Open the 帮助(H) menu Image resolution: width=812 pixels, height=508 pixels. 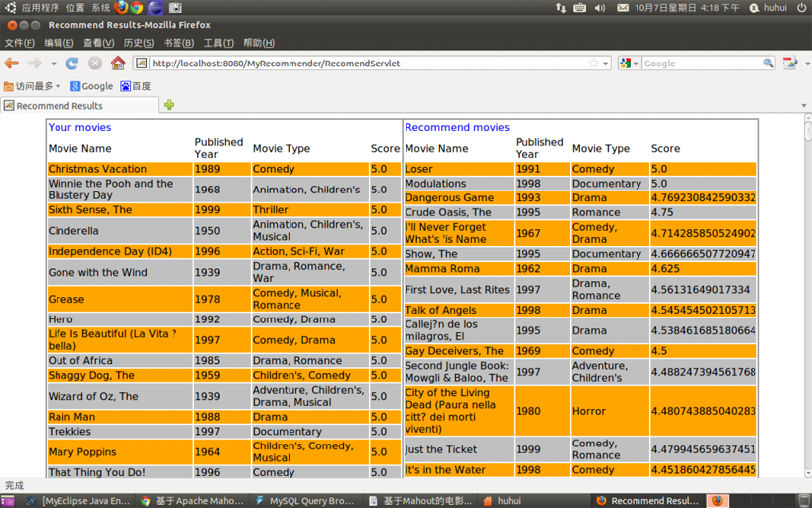click(x=259, y=43)
